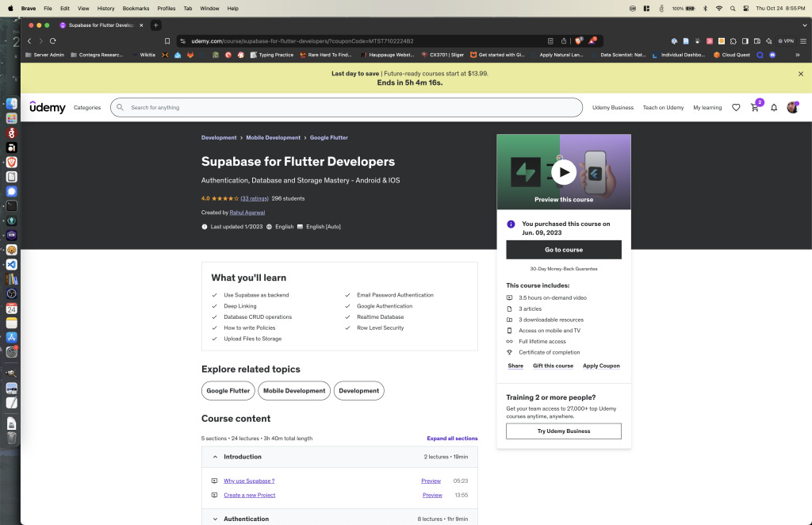Click the Brave Shields lion icon
Viewport: 812px width, 525px height.
tap(578, 41)
